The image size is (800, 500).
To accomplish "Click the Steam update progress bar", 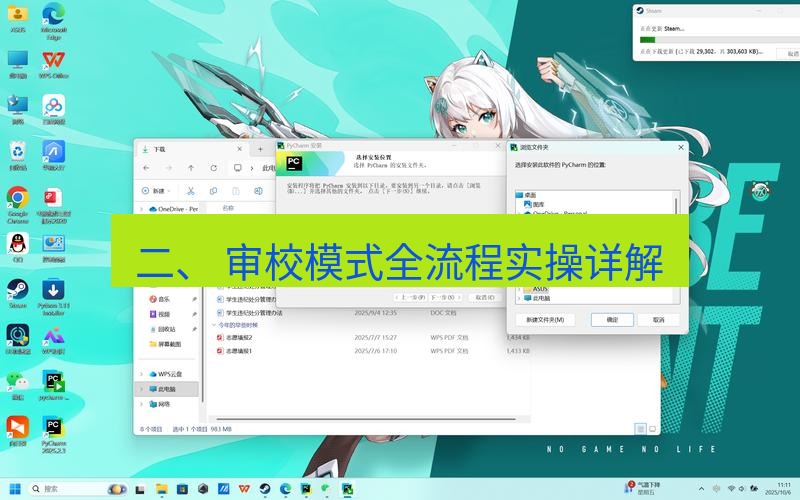I will (x=720, y=40).
